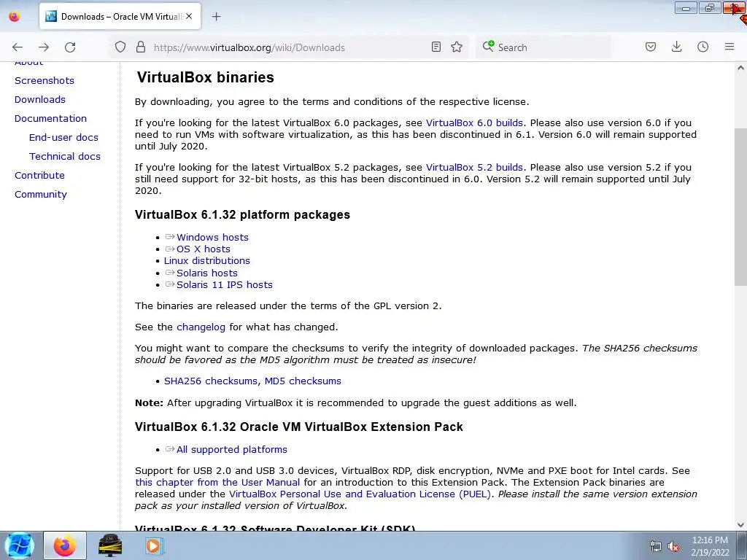Click the Extension Pack section heading

[x=298, y=427]
